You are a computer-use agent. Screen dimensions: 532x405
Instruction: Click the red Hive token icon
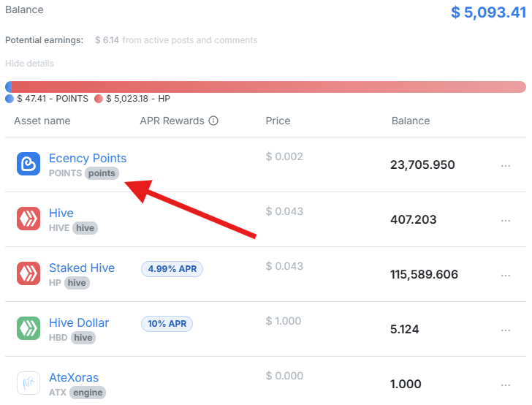[28, 219]
